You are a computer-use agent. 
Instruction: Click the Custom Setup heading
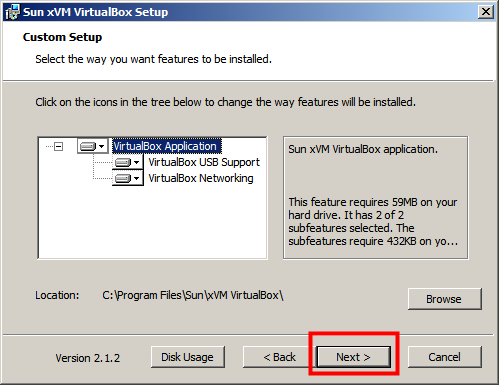click(x=62, y=37)
